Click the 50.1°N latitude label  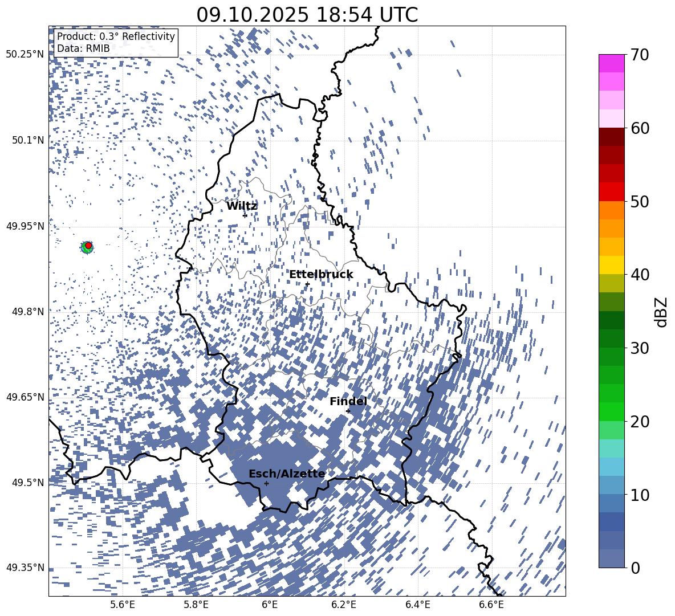[x=28, y=140]
